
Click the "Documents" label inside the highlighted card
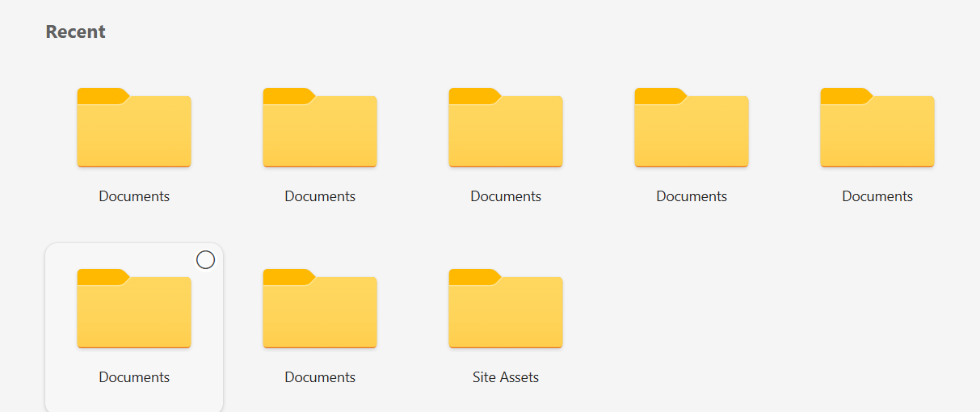(134, 377)
